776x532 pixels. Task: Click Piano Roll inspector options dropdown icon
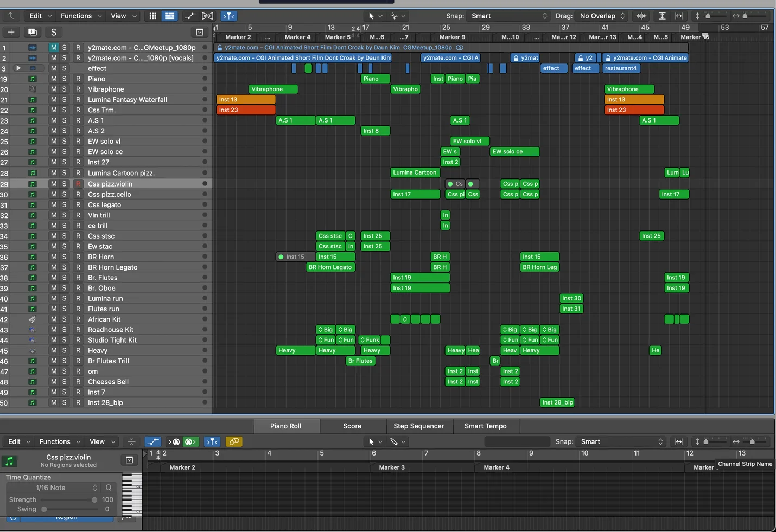pyautogui.click(x=129, y=460)
